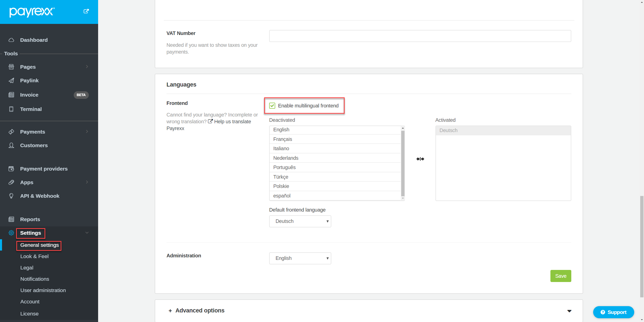Click the Terminal device icon

coord(11,109)
